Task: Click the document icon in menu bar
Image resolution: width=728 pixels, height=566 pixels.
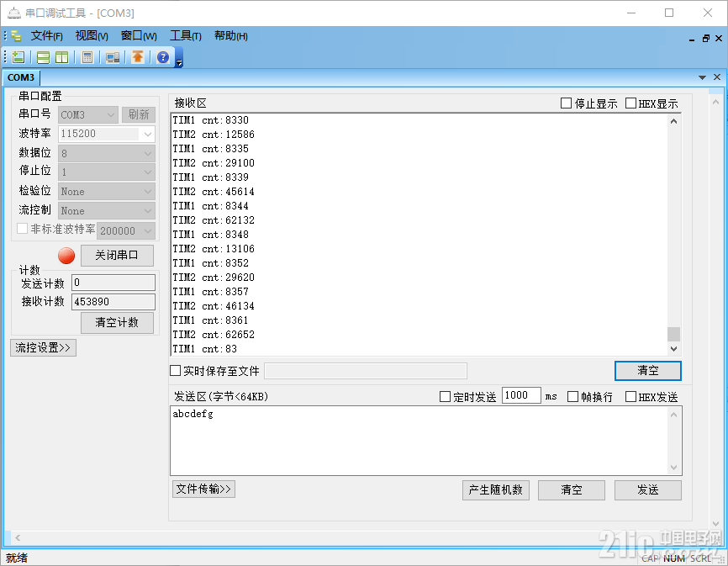Action: 16,36
